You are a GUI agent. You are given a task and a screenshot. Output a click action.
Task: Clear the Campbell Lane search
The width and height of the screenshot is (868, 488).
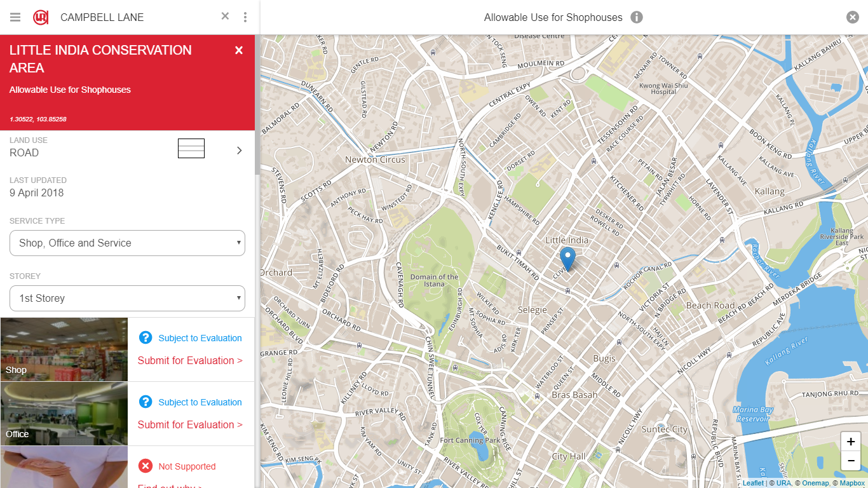(x=225, y=17)
